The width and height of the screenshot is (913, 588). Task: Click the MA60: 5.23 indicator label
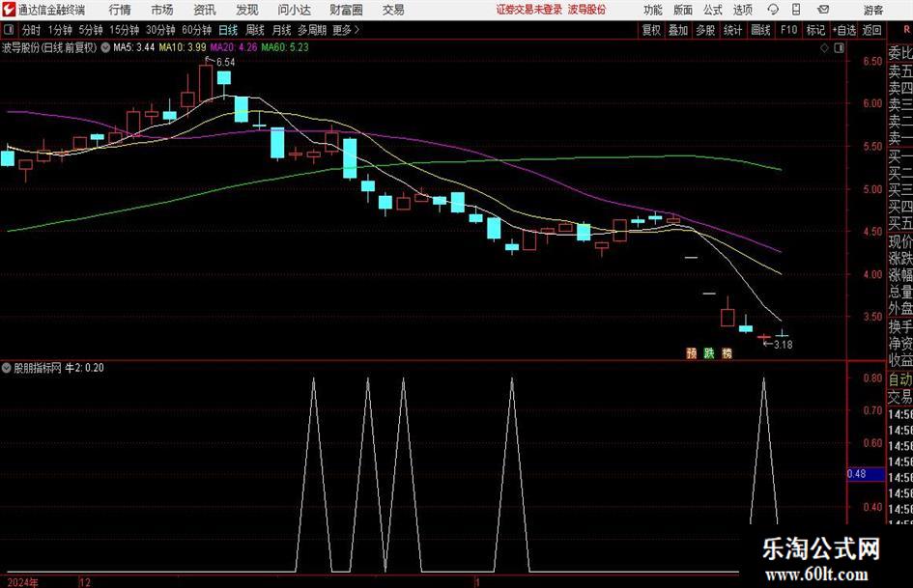pos(285,47)
